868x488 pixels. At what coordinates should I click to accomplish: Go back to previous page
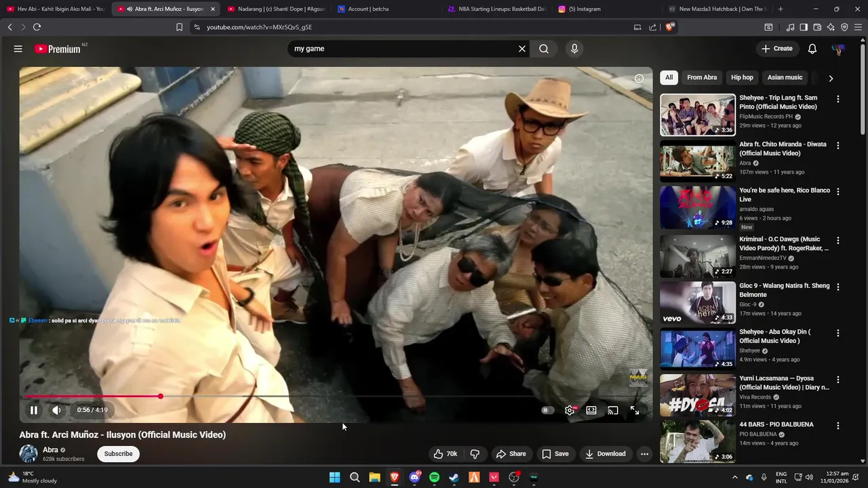[x=9, y=27]
